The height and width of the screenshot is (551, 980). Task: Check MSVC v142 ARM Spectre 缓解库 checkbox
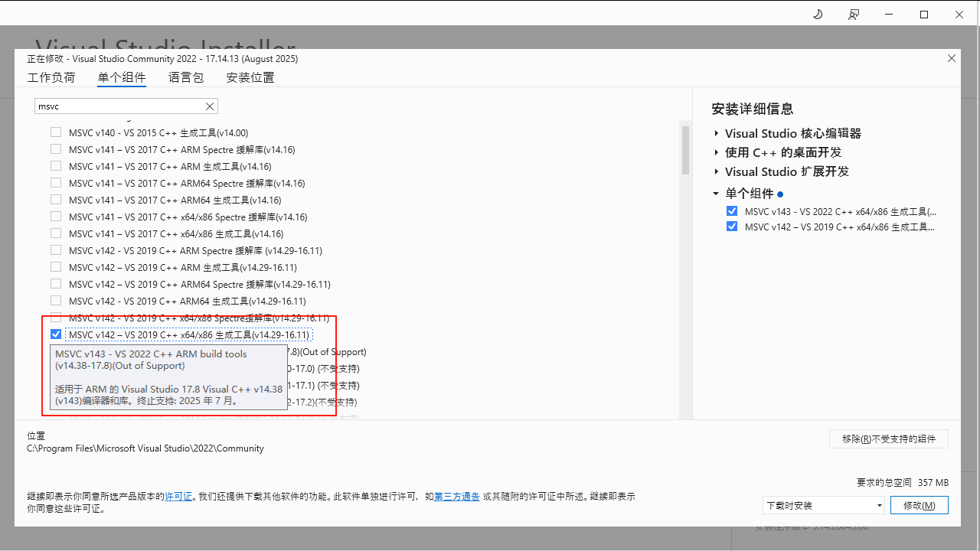(56, 250)
